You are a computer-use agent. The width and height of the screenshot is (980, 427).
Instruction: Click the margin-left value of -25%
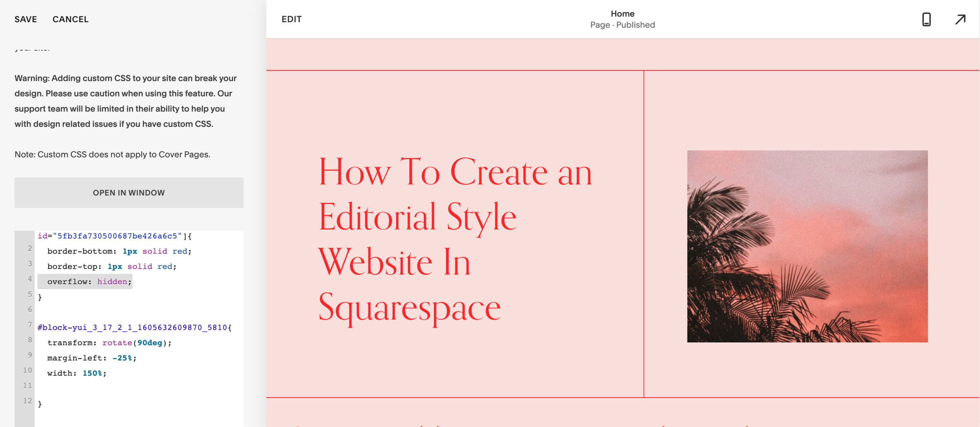coord(123,358)
